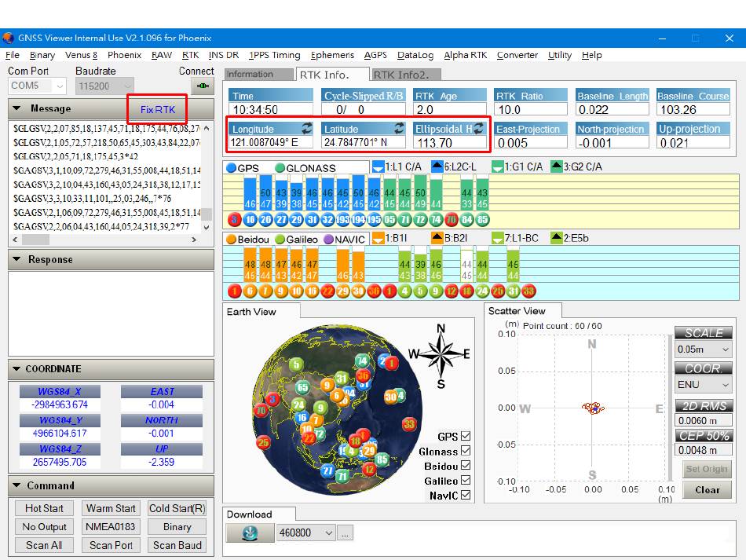The image size is (746, 560).
Task: Collapse the COORDINATE panel
Action: pos(17,368)
